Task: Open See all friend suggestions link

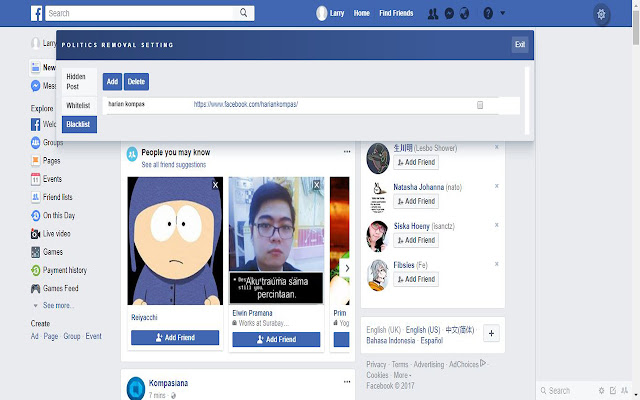Action: (x=173, y=164)
